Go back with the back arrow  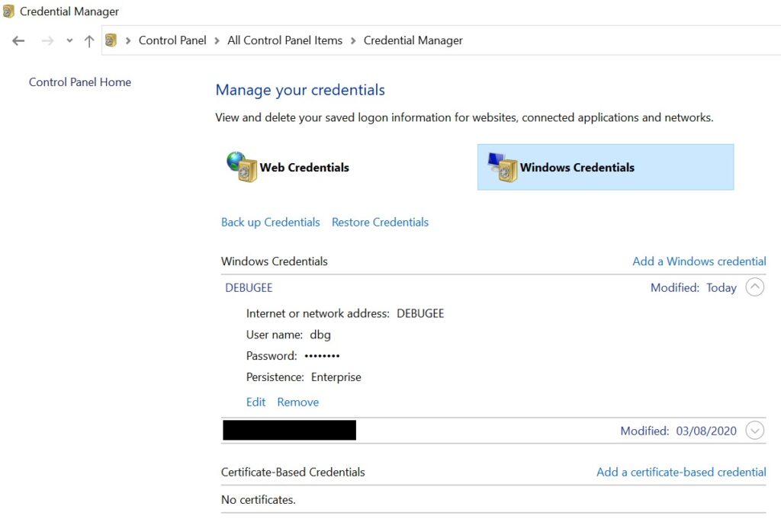pos(19,41)
